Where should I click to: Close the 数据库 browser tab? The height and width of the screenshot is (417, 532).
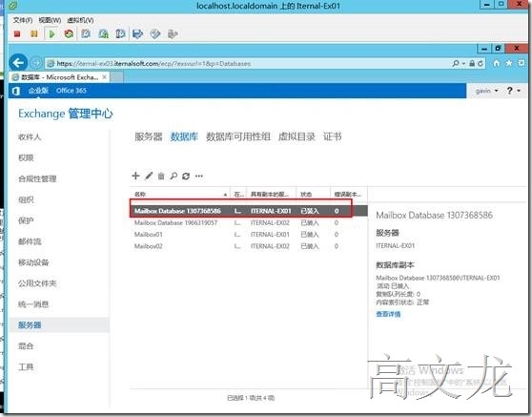tap(105, 77)
